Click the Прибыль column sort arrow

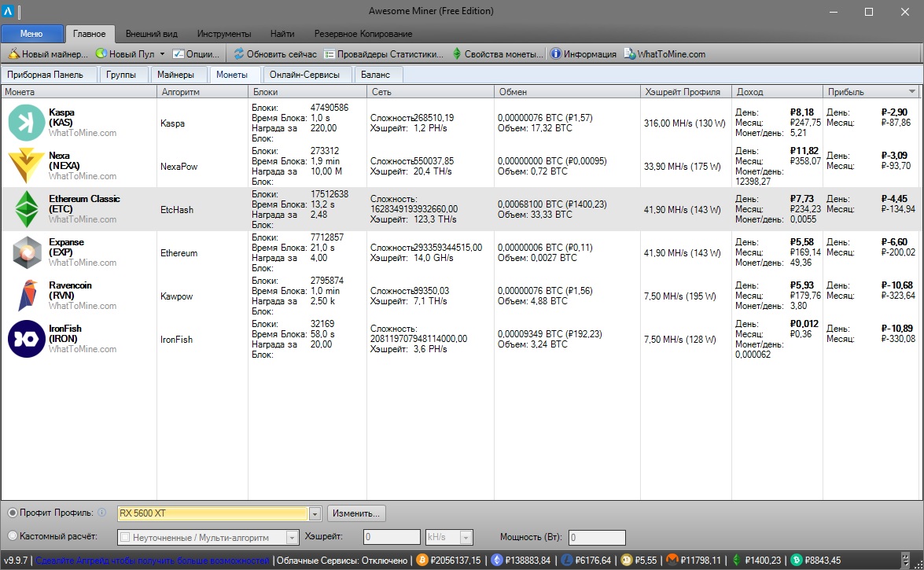[x=912, y=91]
